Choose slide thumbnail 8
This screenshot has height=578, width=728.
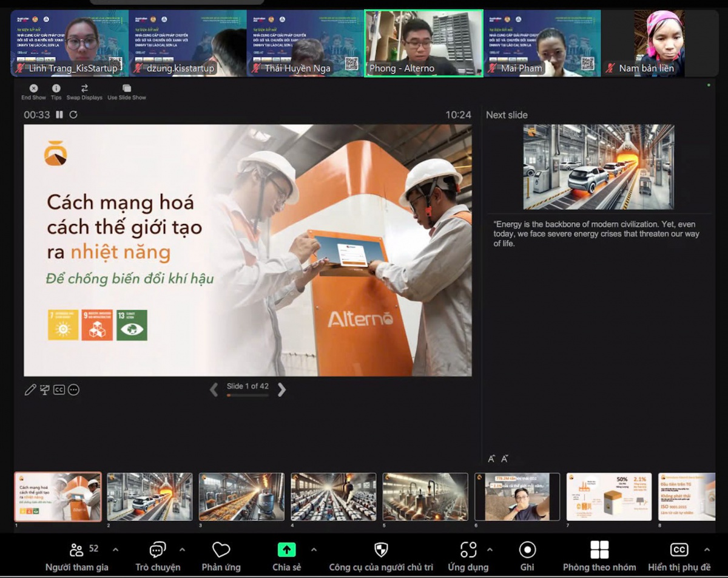coord(687,497)
